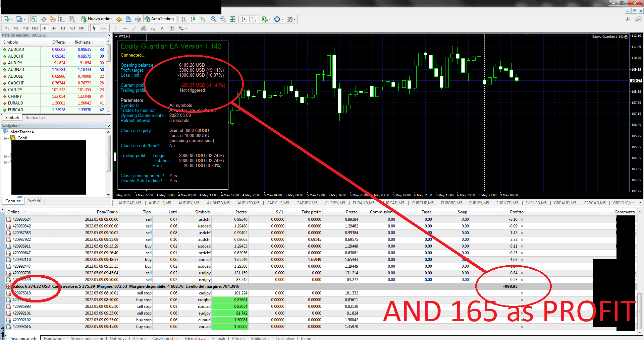Image resolution: width=644 pixels, height=340 pixels.
Task: Select EURAUD row in Market Watch
Action: point(54,103)
